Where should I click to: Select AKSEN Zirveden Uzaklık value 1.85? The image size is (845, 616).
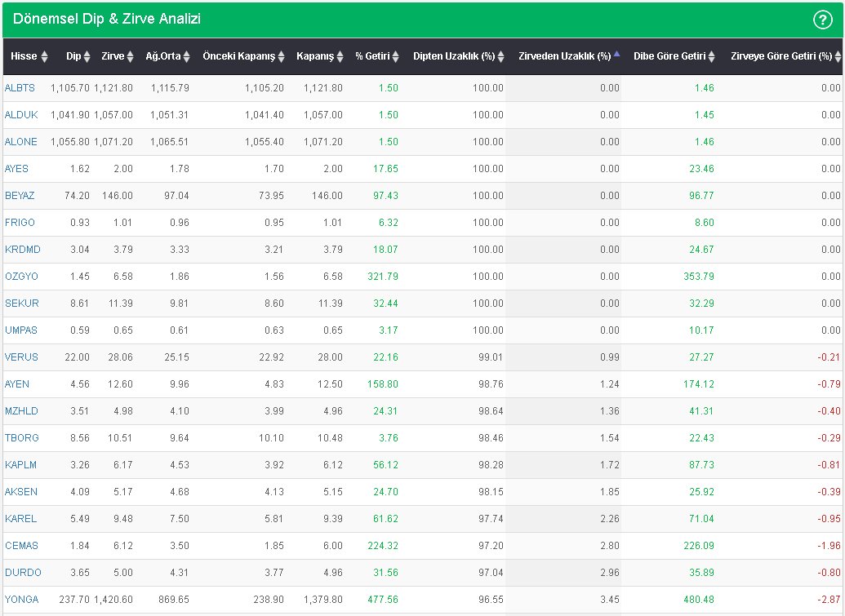click(610, 492)
